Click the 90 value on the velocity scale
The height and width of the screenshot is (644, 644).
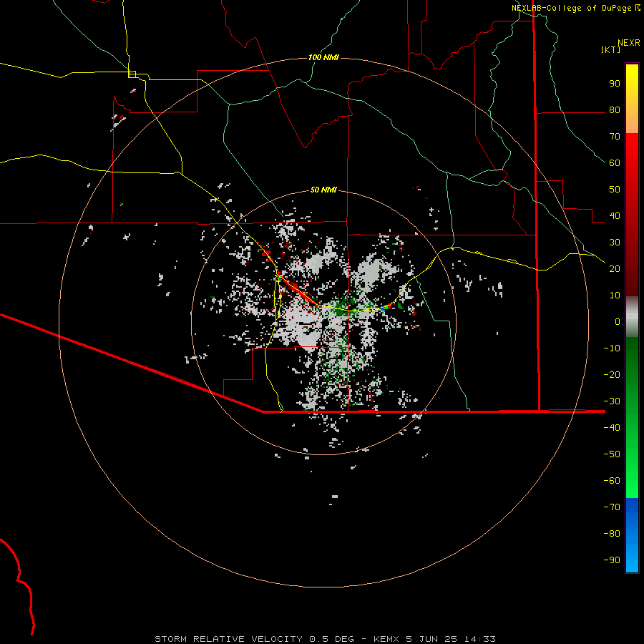pos(615,84)
